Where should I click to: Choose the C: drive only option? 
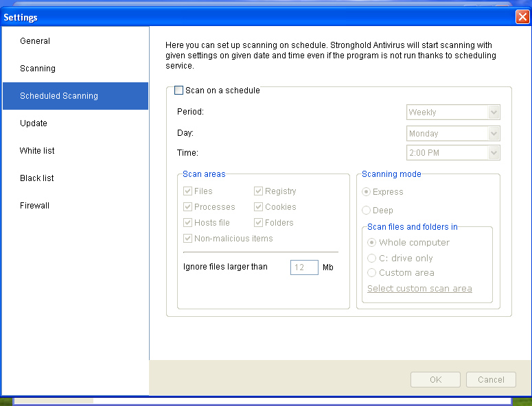[x=372, y=259]
